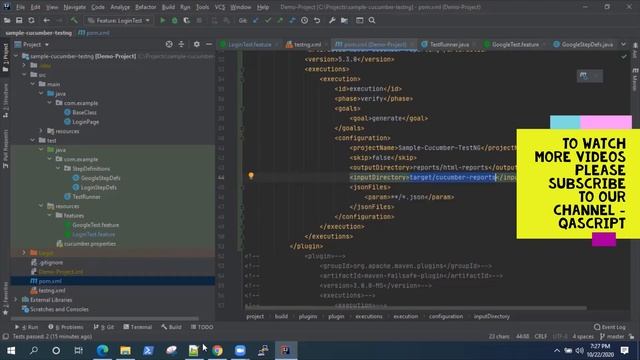Open the Problems tool window
This screenshot has height=360, width=640.
(x=66, y=327)
